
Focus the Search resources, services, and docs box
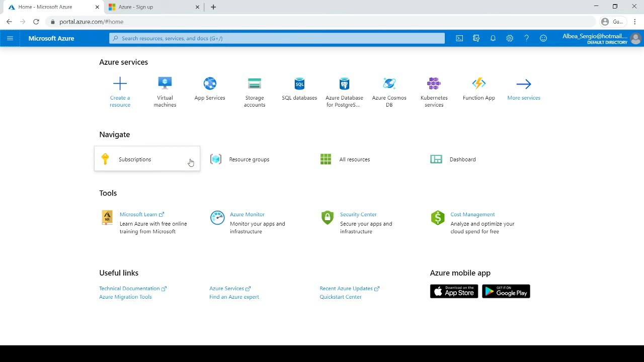[x=277, y=38]
